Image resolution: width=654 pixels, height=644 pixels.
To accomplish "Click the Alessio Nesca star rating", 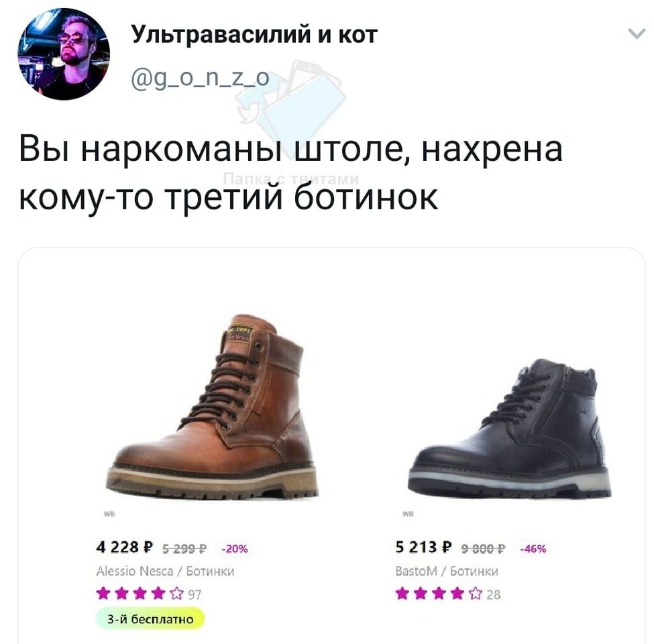I will (140, 594).
